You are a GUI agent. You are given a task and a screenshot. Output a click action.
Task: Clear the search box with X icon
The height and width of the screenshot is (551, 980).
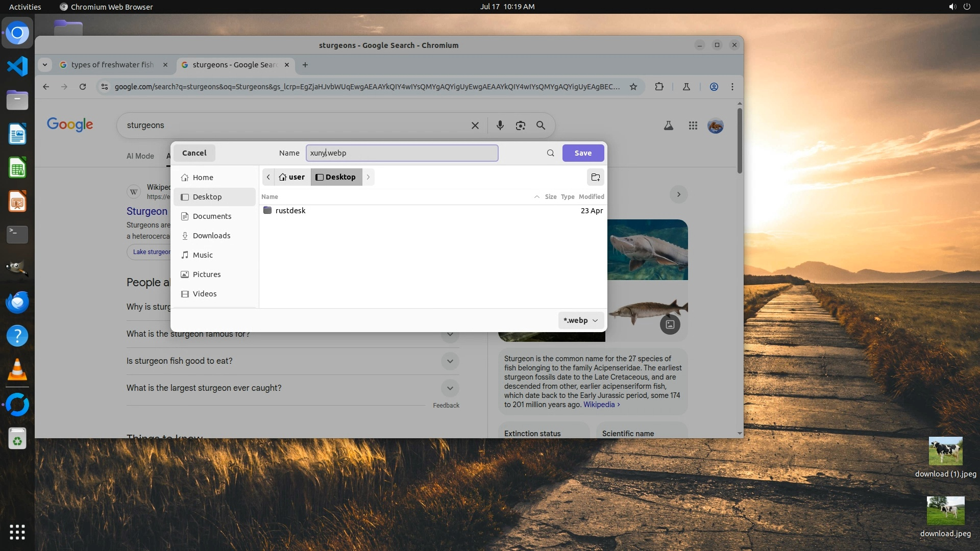tap(475, 126)
